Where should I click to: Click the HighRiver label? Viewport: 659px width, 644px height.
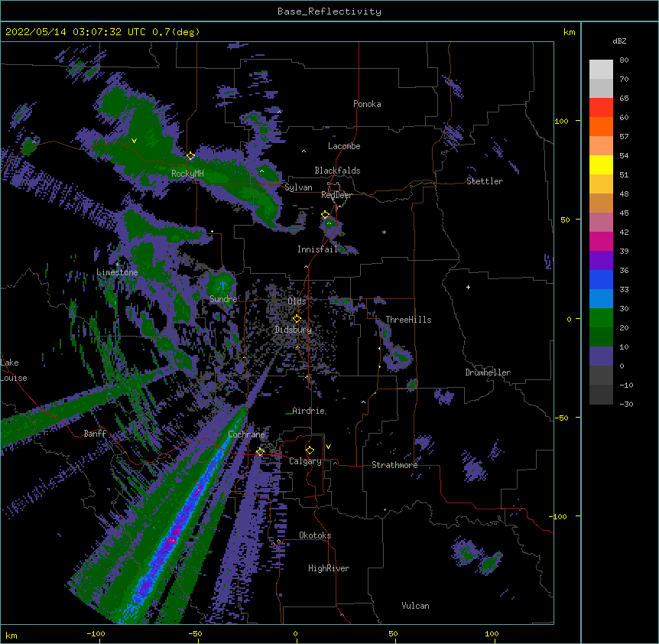point(329,568)
